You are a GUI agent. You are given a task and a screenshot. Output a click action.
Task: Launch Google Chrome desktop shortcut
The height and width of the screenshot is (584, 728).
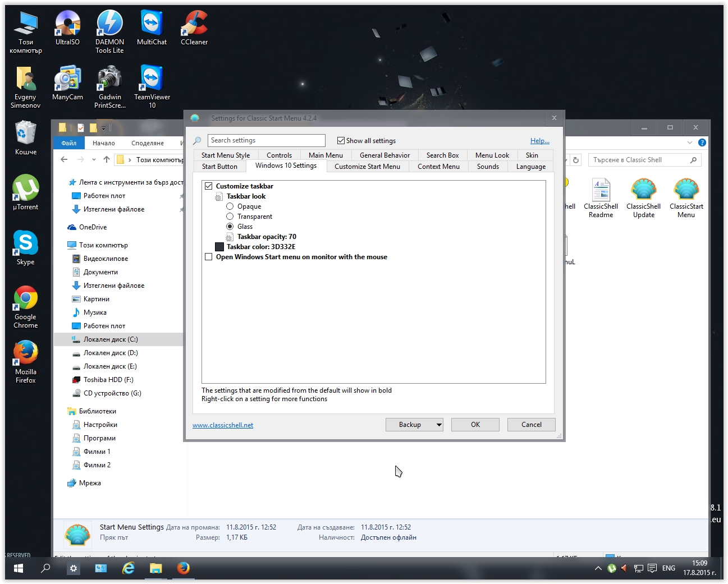coord(25,306)
